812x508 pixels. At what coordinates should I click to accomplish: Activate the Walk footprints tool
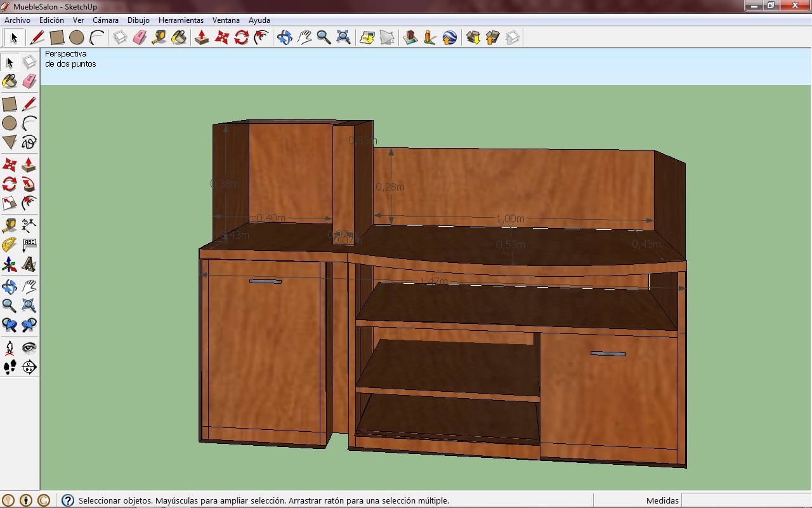(10, 367)
